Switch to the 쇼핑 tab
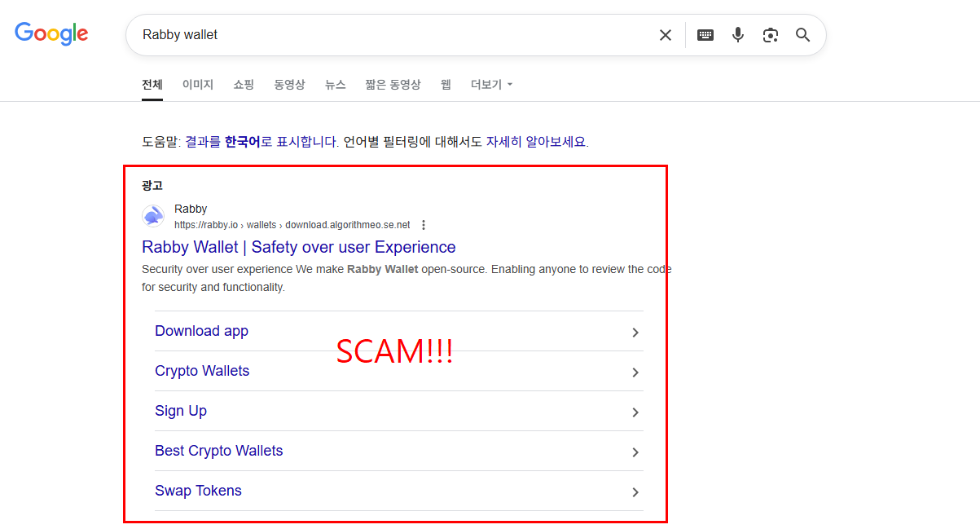The image size is (980, 529). 244,85
